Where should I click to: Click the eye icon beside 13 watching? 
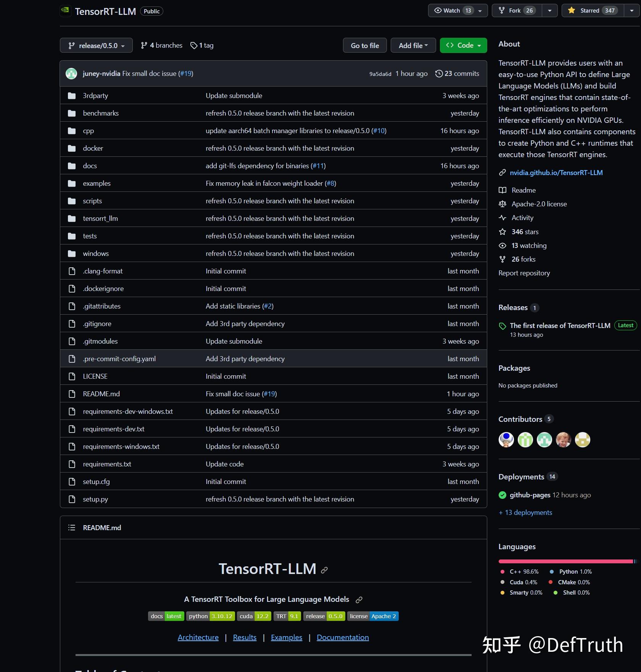tap(502, 246)
